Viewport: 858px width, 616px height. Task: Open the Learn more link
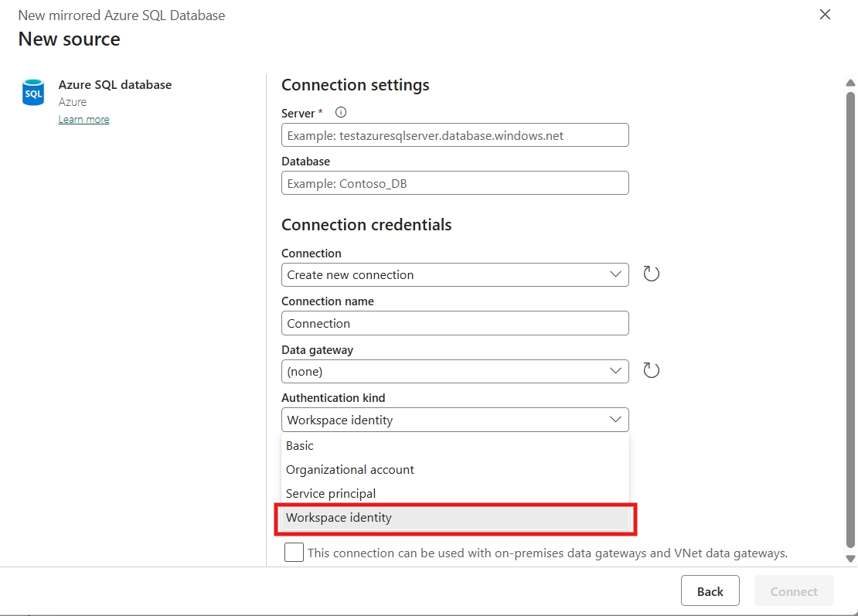click(x=83, y=119)
